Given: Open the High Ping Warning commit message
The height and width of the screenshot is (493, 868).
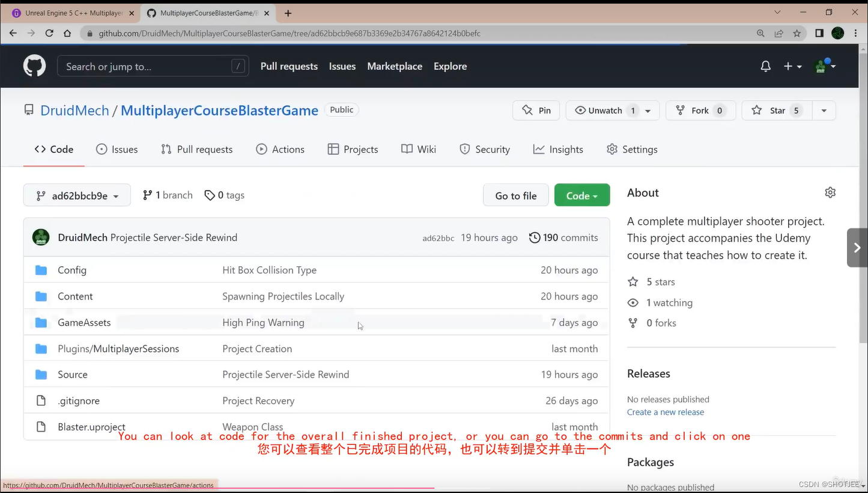Looking at the screenshot, I should [263, 323].
